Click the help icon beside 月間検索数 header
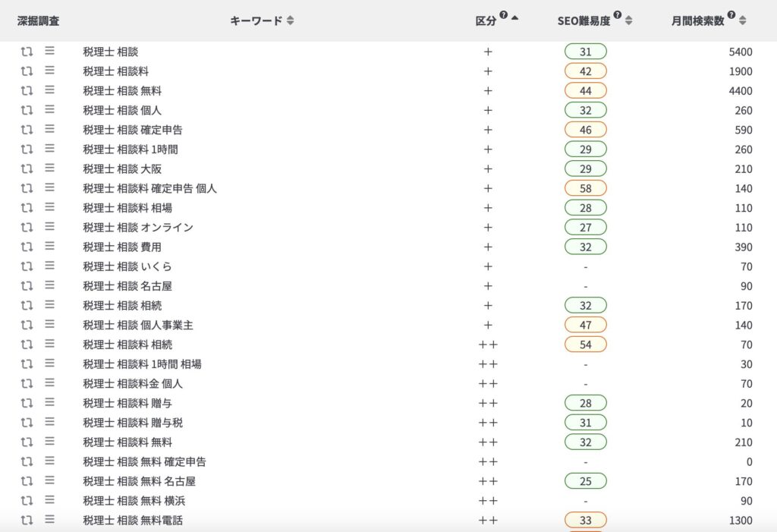 tap(731, 15)
